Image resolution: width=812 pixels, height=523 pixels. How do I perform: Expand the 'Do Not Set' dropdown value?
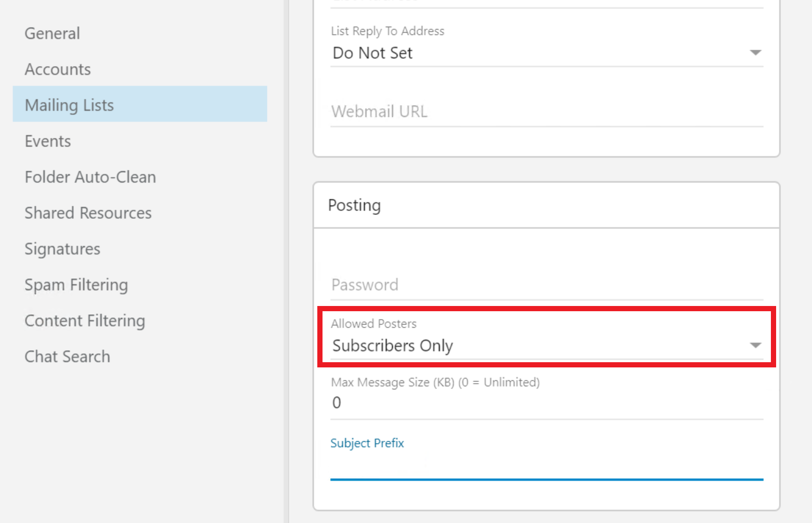tap(372, 53)
